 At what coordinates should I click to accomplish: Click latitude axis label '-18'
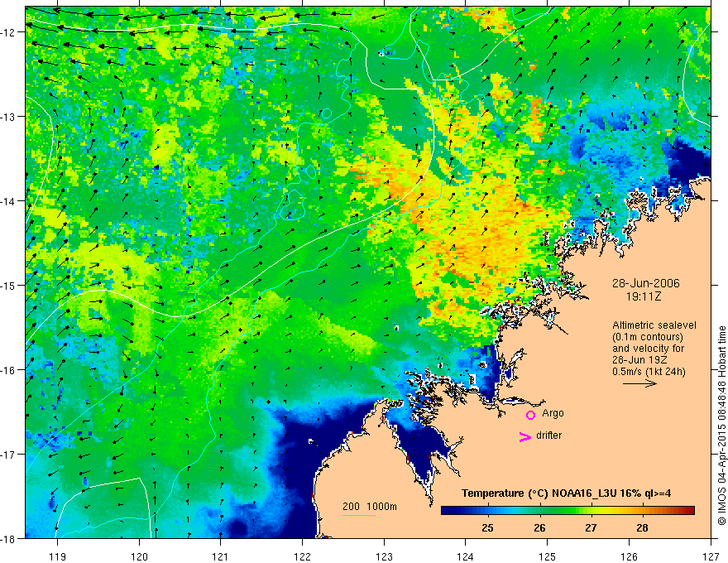7,538
